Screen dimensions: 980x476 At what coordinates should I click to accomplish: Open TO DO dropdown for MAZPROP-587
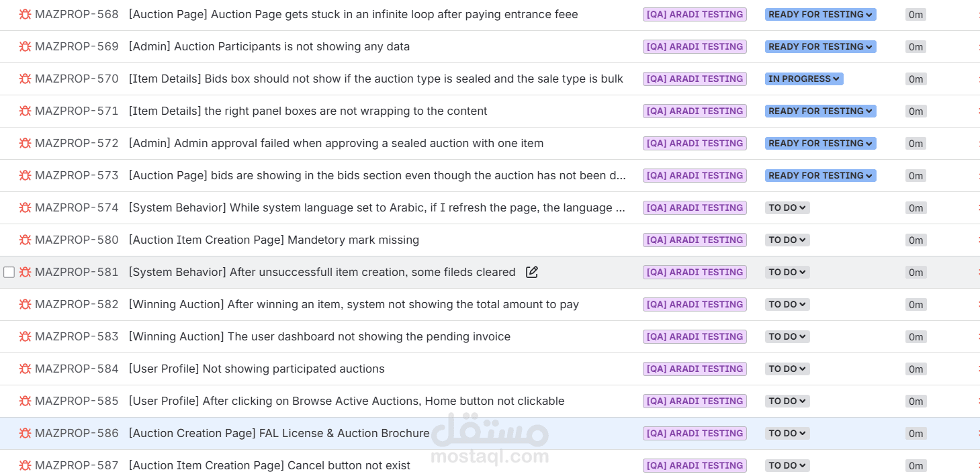pos(787,465)
